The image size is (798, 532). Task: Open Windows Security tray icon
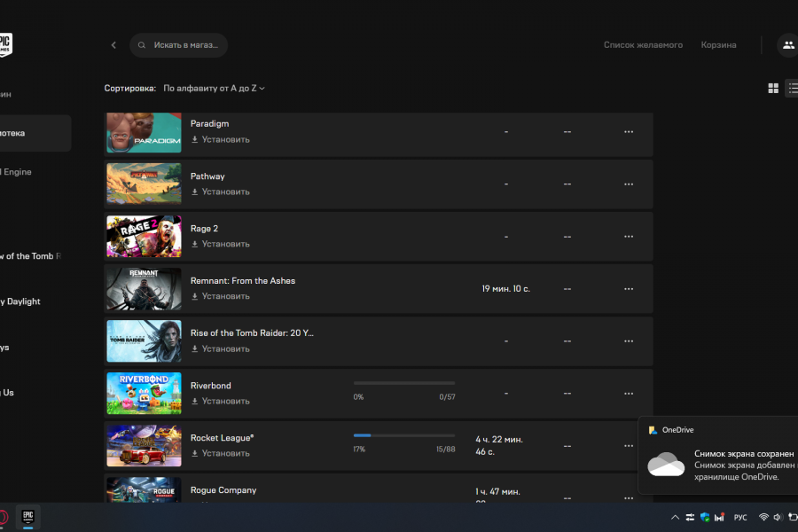(x=705, y=517)
